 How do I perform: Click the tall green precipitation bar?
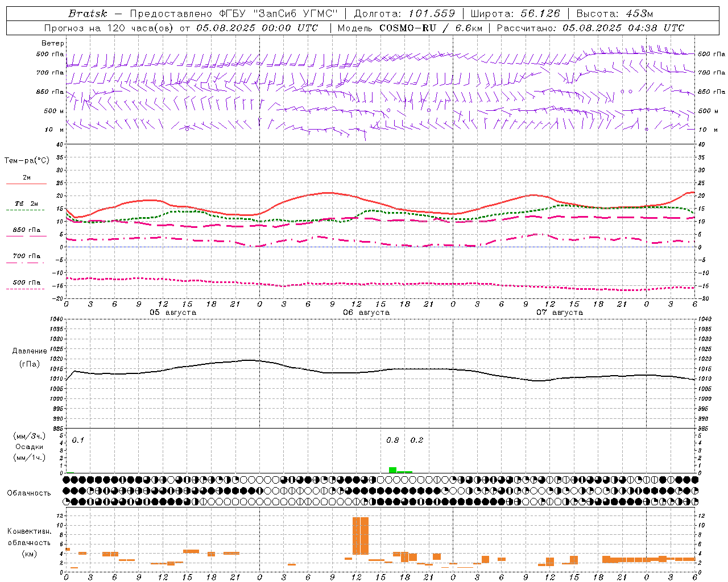(x=392, y=470)
